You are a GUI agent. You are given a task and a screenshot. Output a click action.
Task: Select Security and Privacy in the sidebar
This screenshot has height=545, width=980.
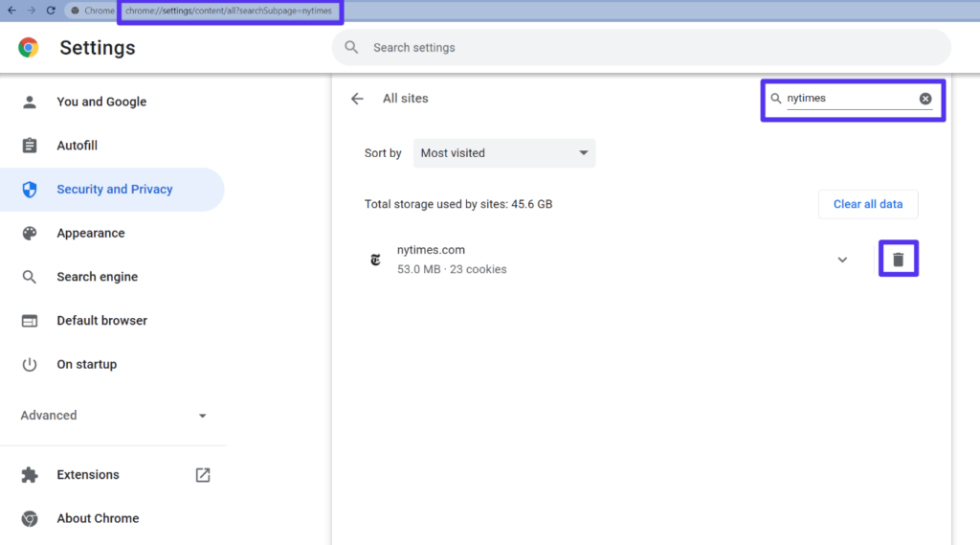pos(113,190)
